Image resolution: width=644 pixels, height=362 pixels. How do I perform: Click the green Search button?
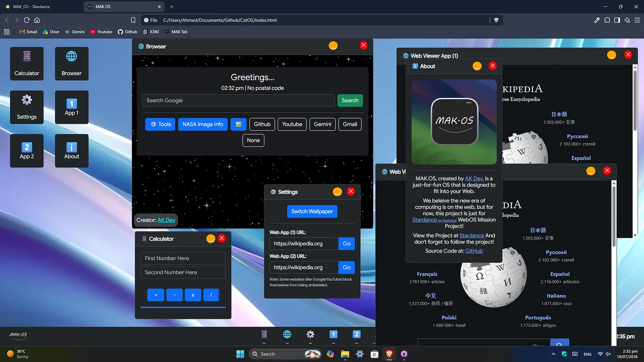pos(350,101)
